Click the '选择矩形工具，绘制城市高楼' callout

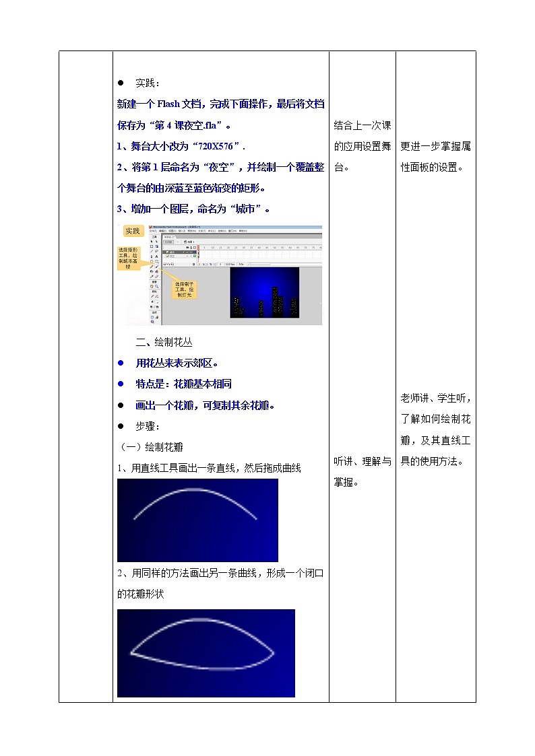coord(128,258)
